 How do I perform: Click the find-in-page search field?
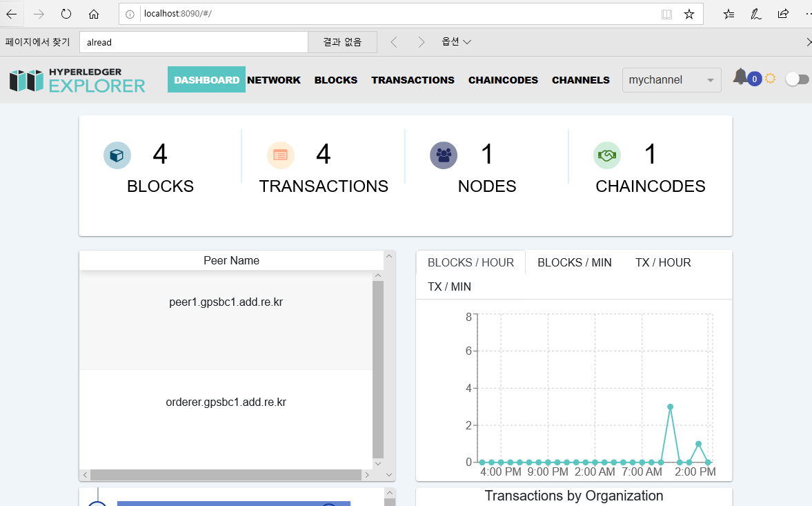(x=193, y=41)
